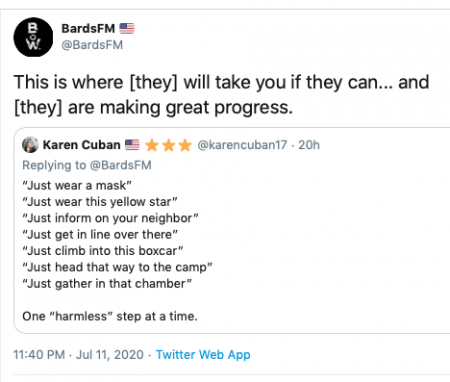Open the BardsFM profile avatar

point(33,37)
